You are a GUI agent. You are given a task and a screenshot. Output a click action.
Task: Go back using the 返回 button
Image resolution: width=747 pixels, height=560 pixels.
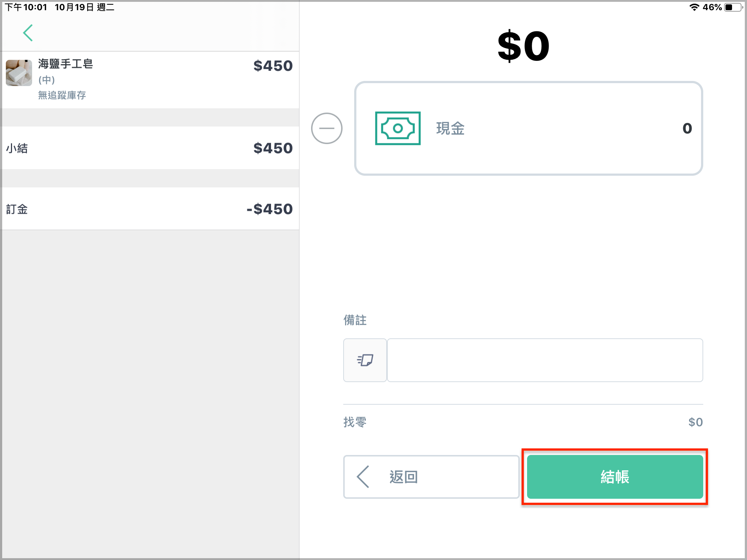[431, 477]
